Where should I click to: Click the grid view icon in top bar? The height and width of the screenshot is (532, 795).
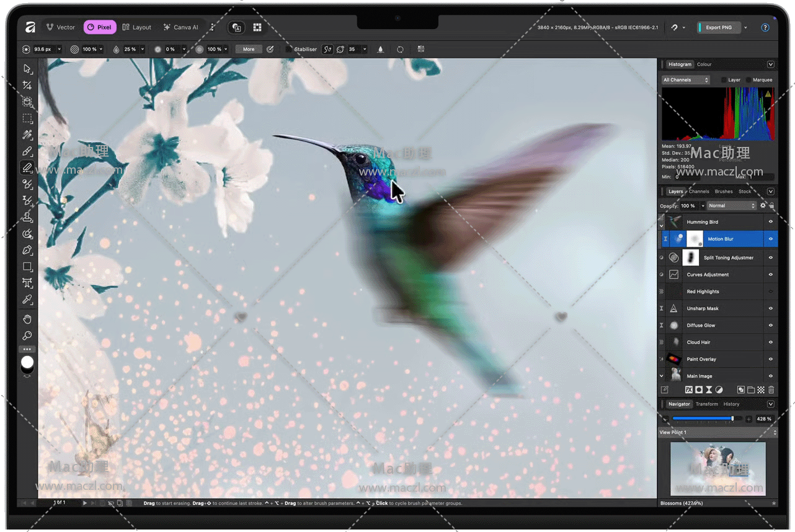pyautogui.click(x=257, y=27)
